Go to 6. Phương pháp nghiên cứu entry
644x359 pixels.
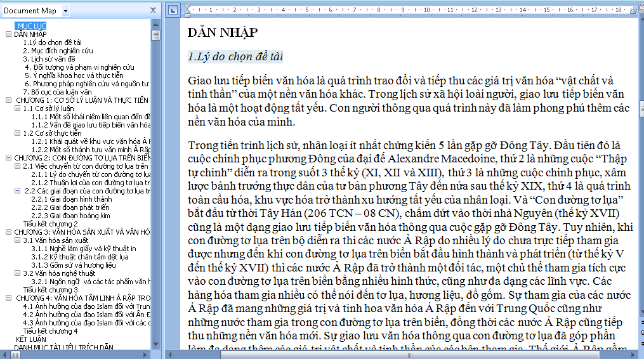tap(87, 83)
